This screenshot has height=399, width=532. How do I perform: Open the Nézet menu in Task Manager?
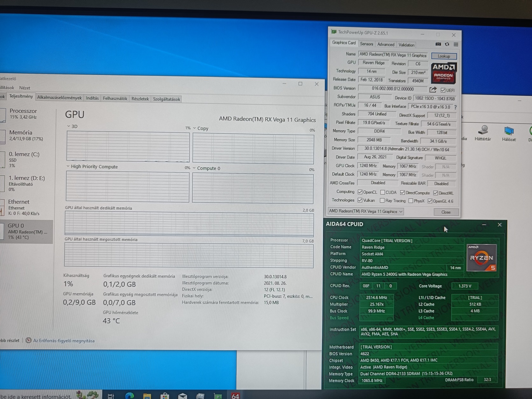(24, 88)
